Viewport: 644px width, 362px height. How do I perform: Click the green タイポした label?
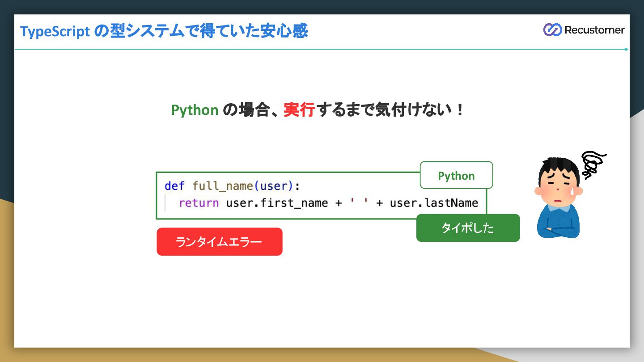coord(468,228)
